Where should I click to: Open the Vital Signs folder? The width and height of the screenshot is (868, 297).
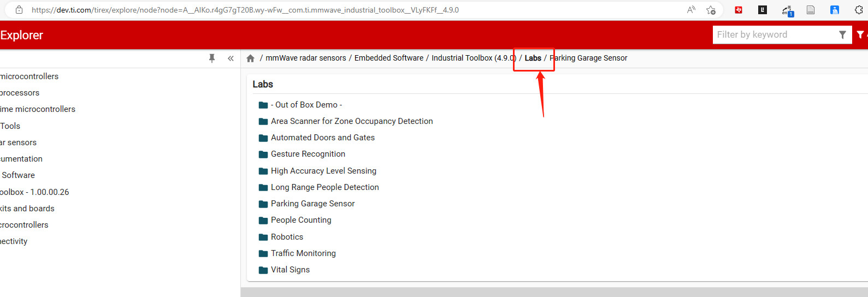point(284,270)
